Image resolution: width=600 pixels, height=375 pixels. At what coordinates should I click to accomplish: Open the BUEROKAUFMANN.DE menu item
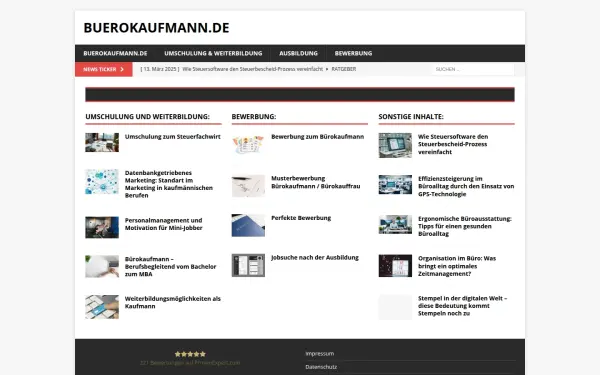pyautogui.click(x=115, y=53)
